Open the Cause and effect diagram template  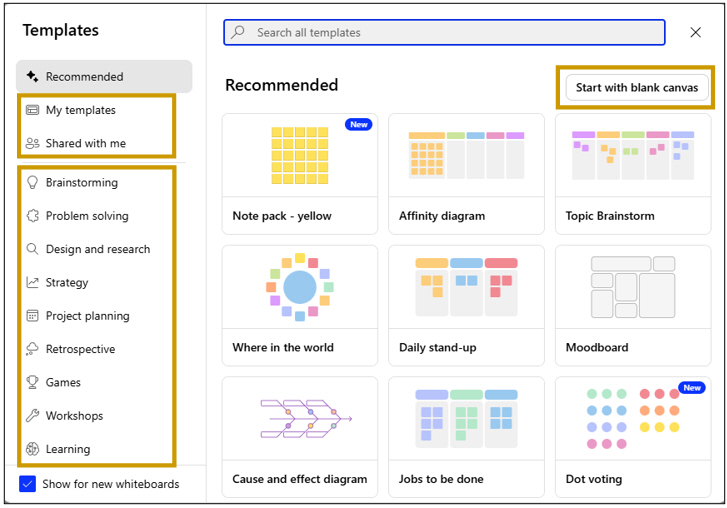click(300, 437)
